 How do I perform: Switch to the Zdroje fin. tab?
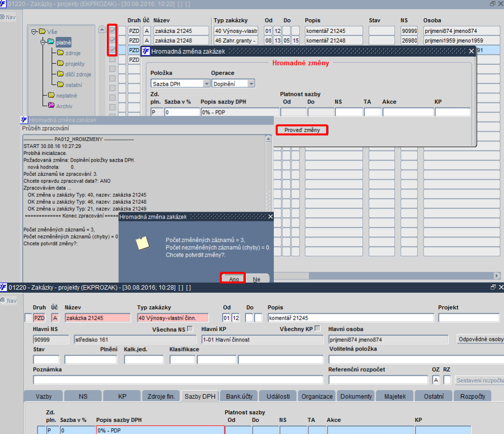click(x=160, y=396)
